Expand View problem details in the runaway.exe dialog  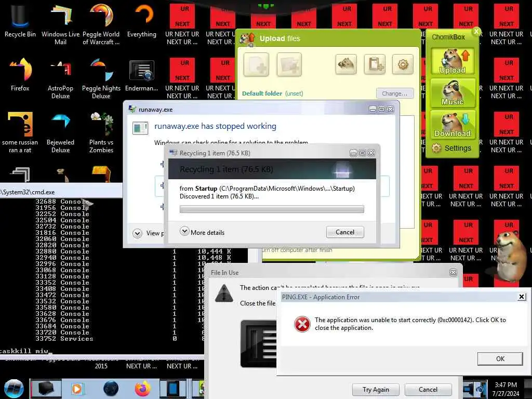(148, 233)
